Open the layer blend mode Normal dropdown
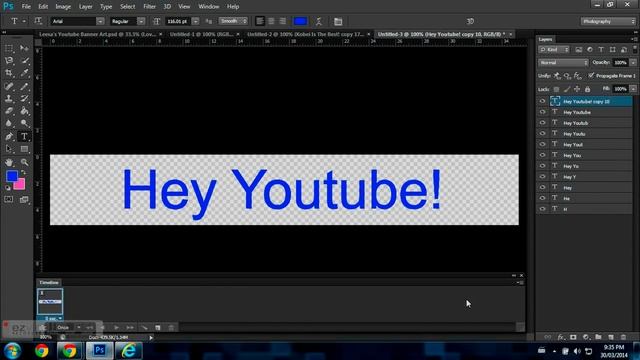The width and height of the screenshot is (640, 360). (563, 62)
